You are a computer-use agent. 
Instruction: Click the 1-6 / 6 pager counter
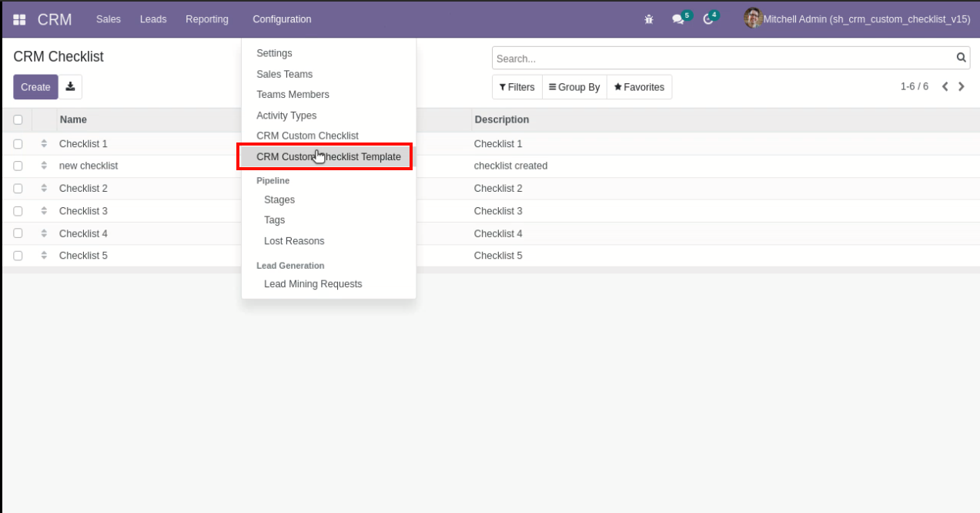915,87
